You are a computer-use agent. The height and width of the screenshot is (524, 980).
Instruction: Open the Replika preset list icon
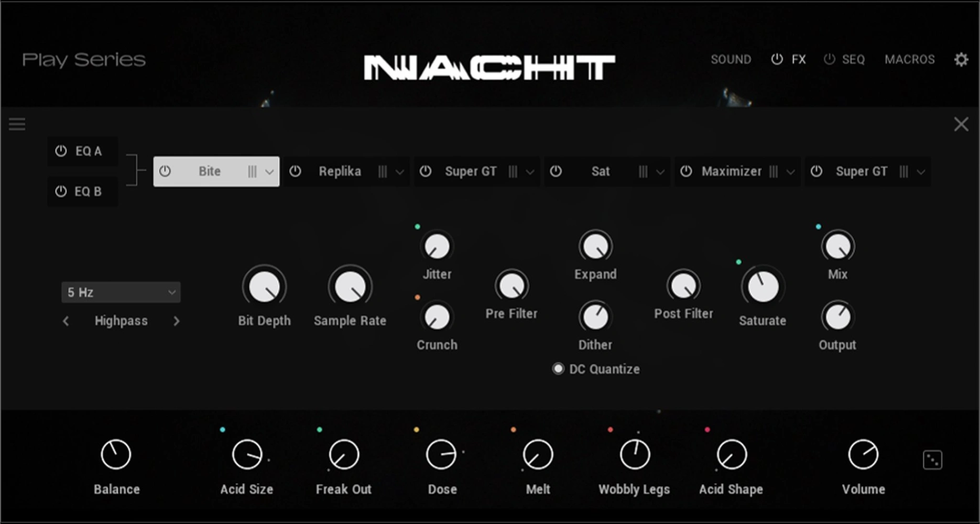tap(383, 171)
